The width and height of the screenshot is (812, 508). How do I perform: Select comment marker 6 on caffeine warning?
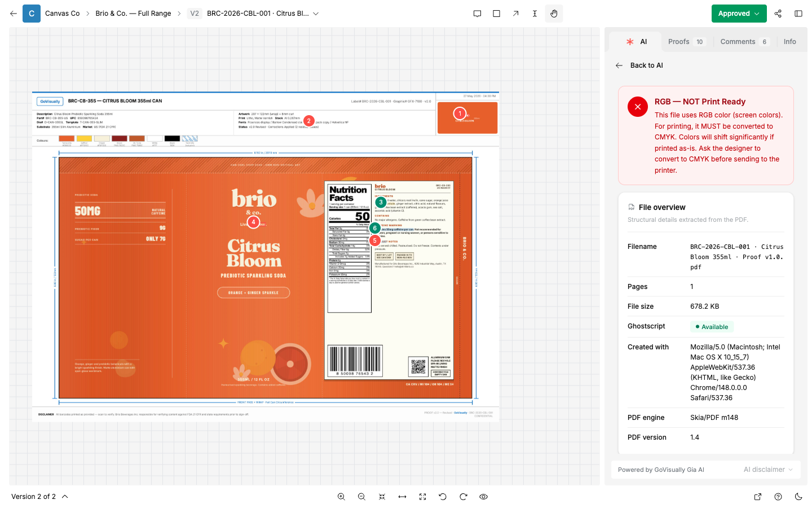point(374,228)
